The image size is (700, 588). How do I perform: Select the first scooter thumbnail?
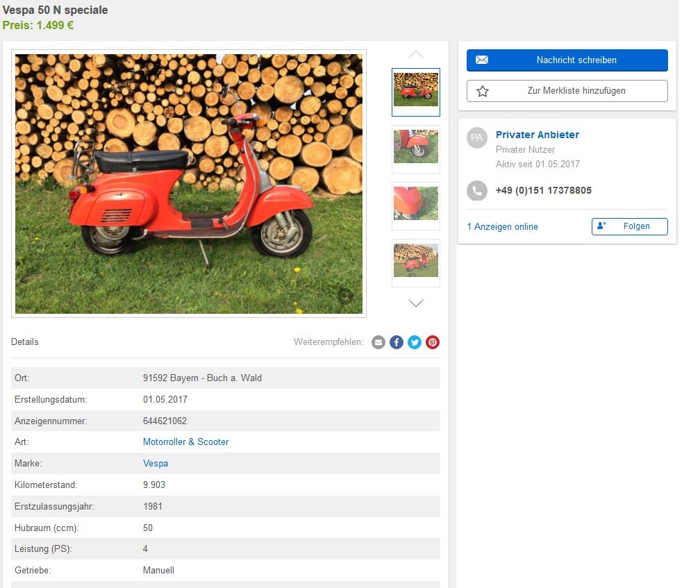[x=415, y=92]
